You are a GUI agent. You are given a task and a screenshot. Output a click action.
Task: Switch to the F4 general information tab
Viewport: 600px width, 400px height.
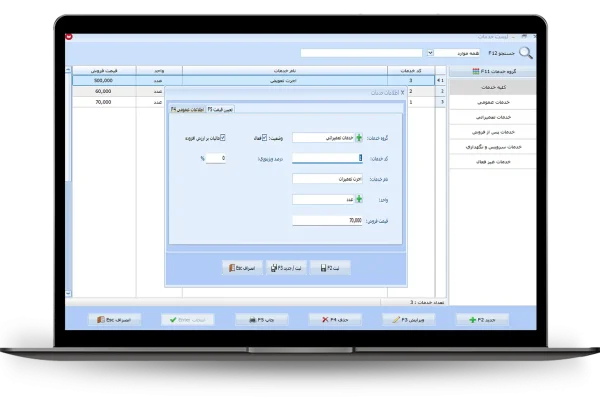(x=188, y=109)
